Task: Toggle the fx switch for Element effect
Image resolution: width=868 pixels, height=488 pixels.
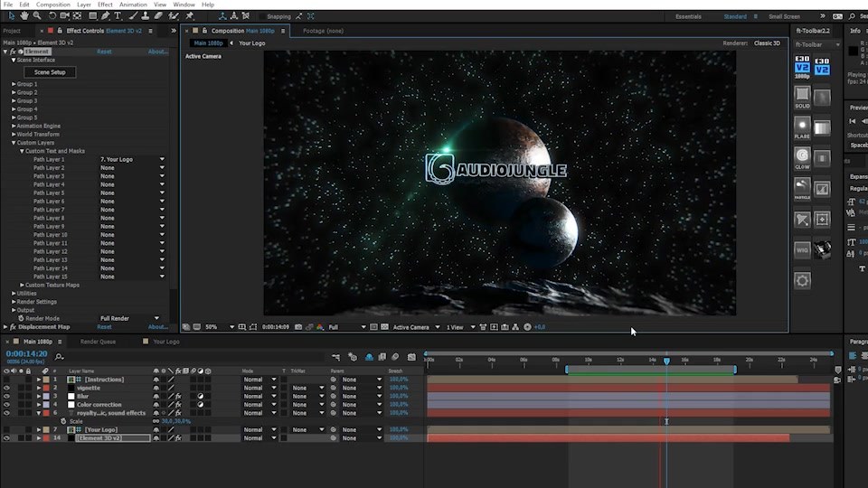Action: coord(13,52)
